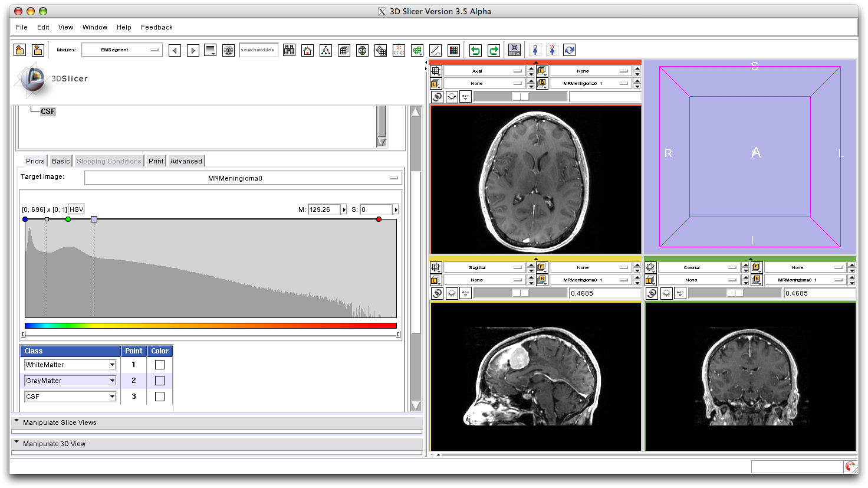The image size is (868, 488).
Task: Click inside the M value input field
Action: point(323,209)
